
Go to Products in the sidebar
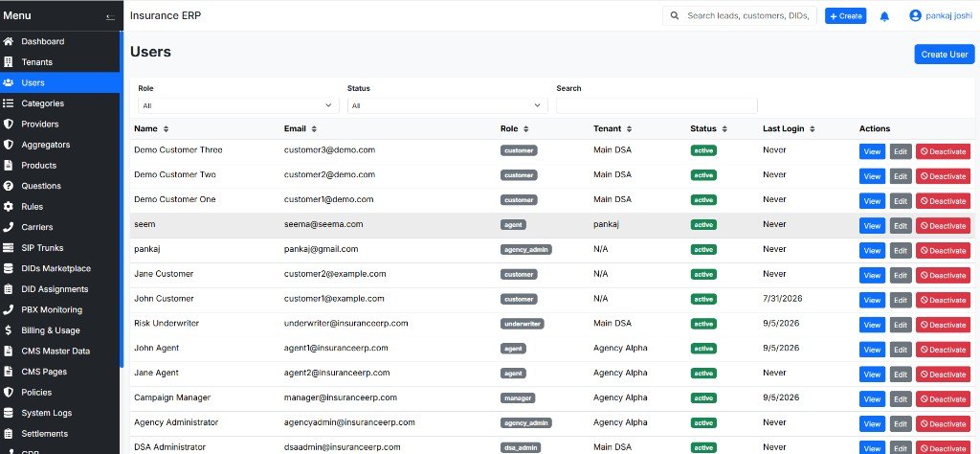tap(60, 165)
